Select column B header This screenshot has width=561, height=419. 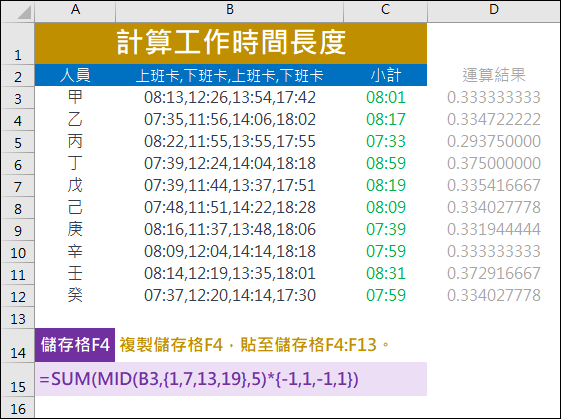pos(229,10)
